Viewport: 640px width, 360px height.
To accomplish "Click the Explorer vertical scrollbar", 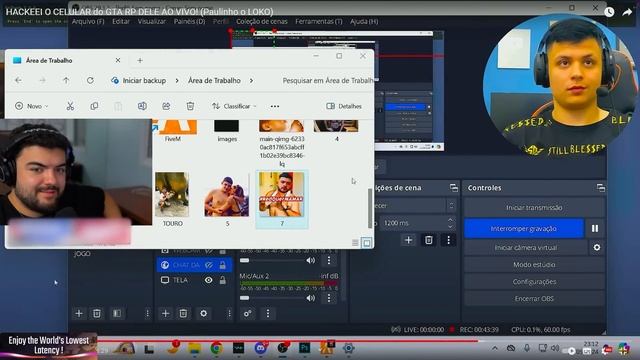I will [x=370, y=209].
